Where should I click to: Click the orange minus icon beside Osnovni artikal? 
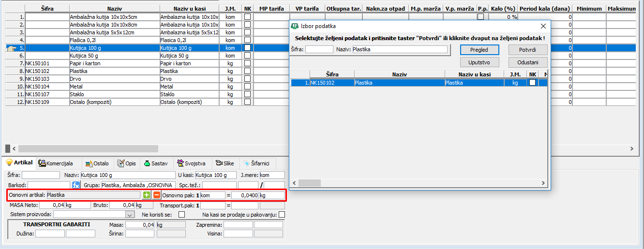click(156, 195)
